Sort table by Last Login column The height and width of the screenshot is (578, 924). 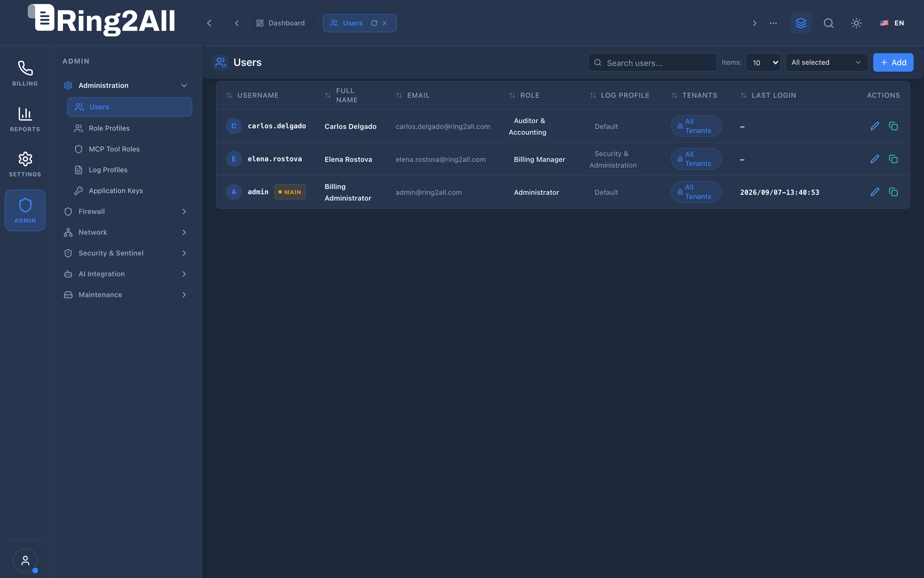768,95
